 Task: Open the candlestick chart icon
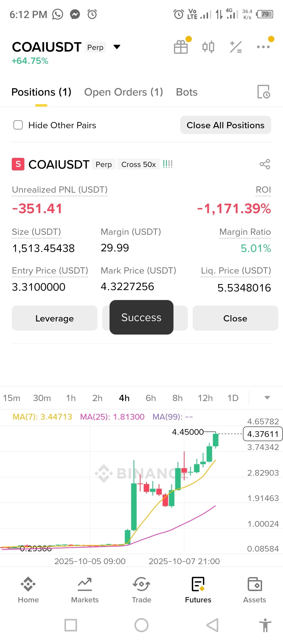[208, 47]
